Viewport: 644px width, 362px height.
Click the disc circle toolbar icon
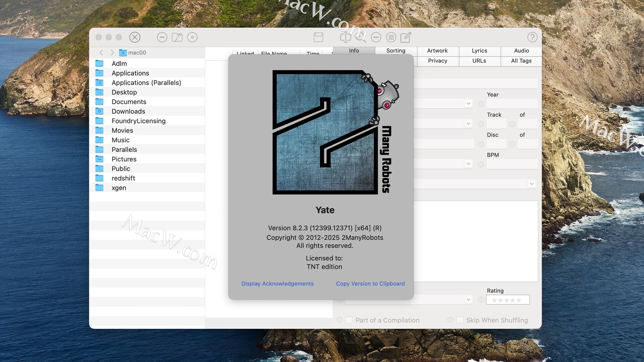coord(192,37)
